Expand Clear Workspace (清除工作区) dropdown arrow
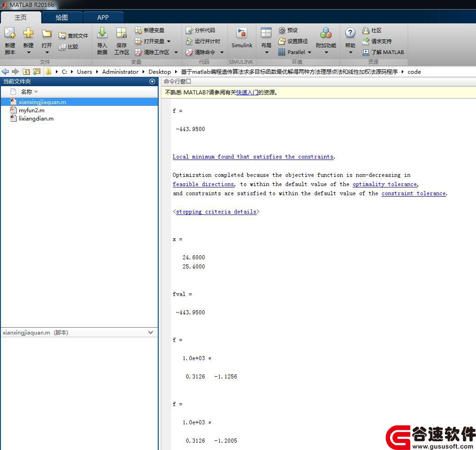Image resolution: width=476 pixels, height=450 pixels. [176, 53]
